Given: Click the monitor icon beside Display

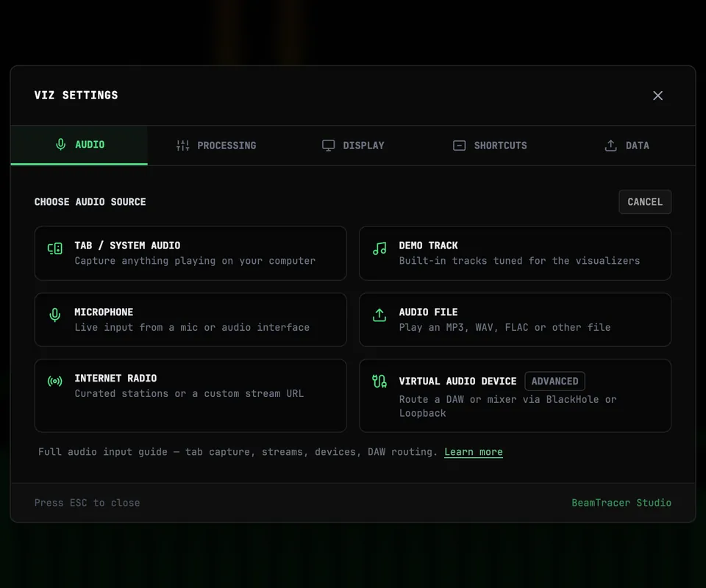Looking at the screenshot, I should coord(328,146).
